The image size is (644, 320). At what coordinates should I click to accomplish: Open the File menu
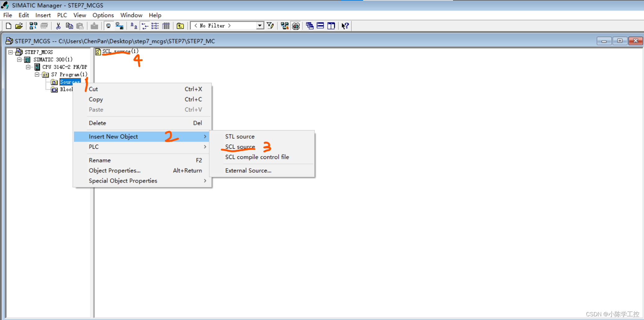(x=8, y=15)
